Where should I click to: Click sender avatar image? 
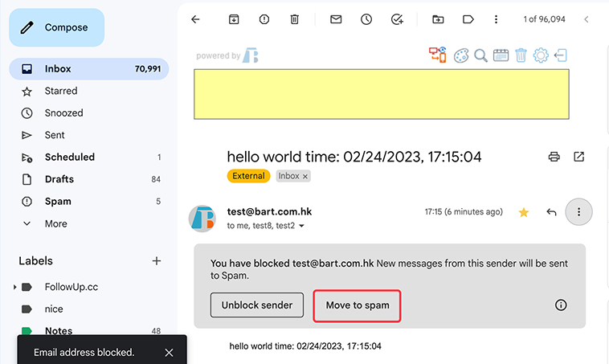pos(202,219)
